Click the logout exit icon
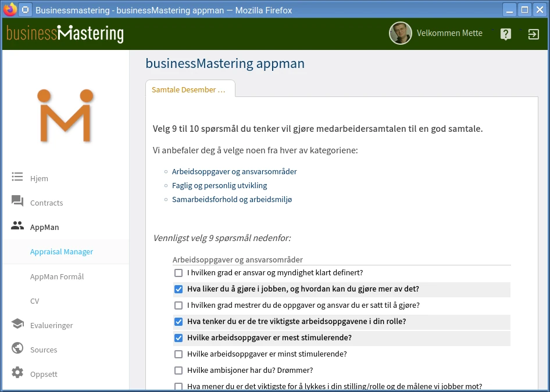550x392 pixels. click(534, 34)
